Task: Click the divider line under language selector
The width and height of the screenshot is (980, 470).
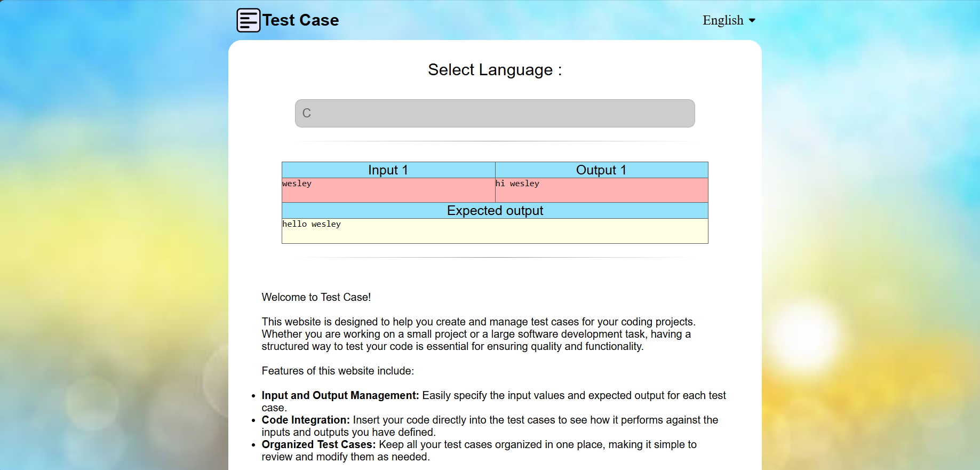Action: point(495,141)
